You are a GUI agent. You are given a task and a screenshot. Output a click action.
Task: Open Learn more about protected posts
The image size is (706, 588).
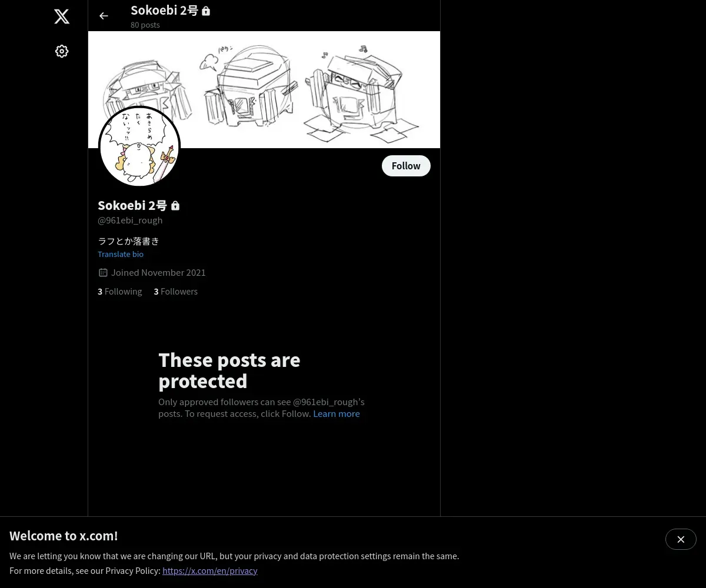click(x=337, y=413)
